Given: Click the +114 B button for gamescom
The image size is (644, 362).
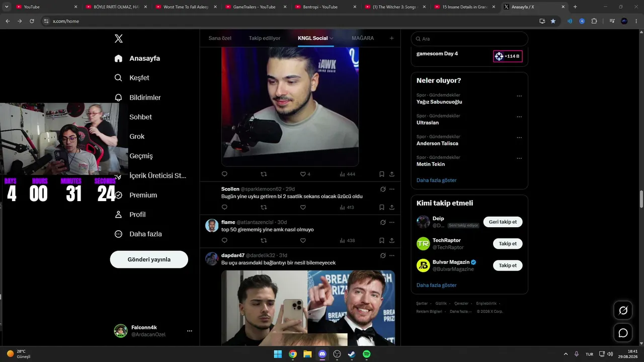Looking at the screenshot, I should click(508, 56).
